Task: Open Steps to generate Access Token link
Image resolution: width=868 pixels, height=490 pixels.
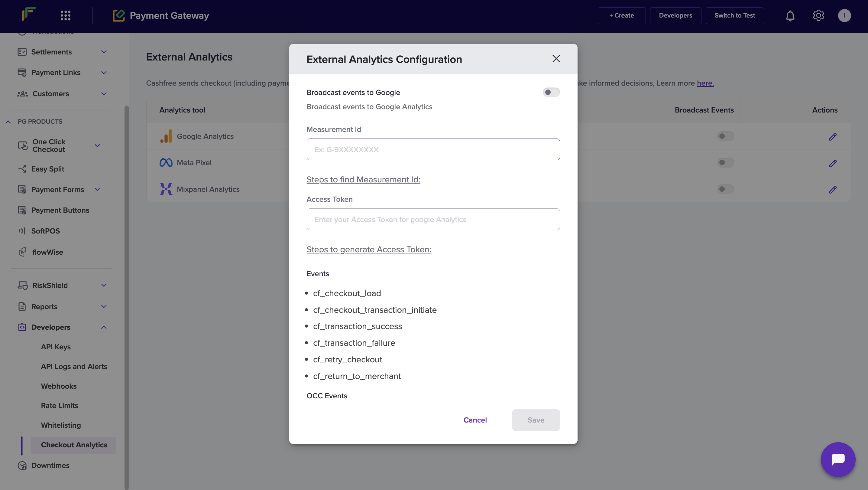Action: [369, 249]
